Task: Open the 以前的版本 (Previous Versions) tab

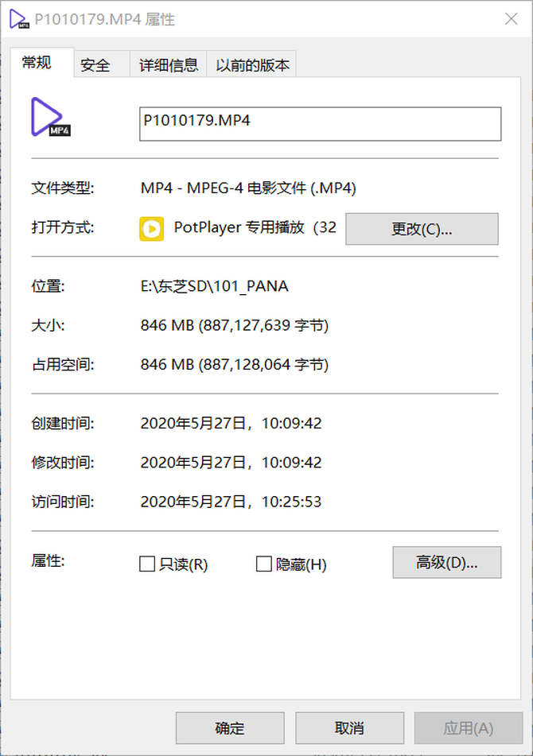Action: click(253, 65)
